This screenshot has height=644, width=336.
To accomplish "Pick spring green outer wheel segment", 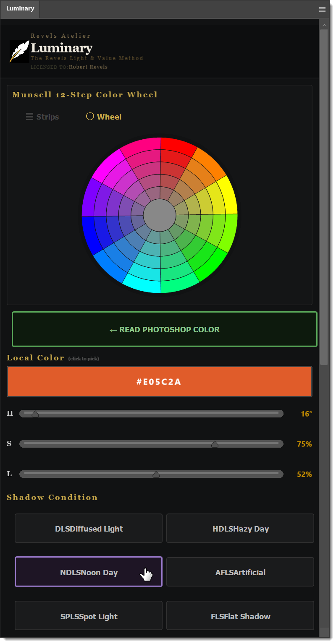I will [178, 285].
